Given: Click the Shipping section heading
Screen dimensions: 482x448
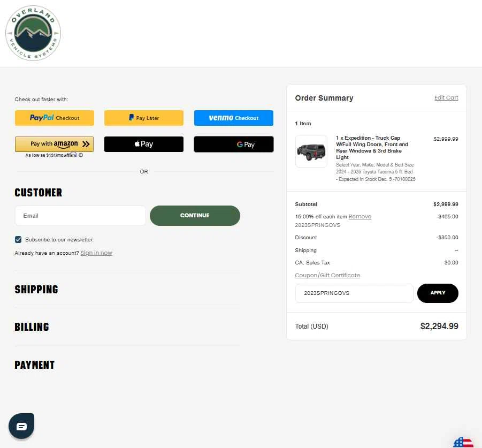Looking at the screenshot, I should point(36,290).
